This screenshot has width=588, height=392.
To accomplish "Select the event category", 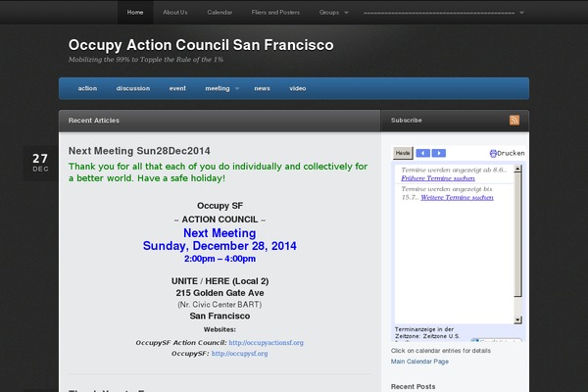I will click(x=177, y=88).
